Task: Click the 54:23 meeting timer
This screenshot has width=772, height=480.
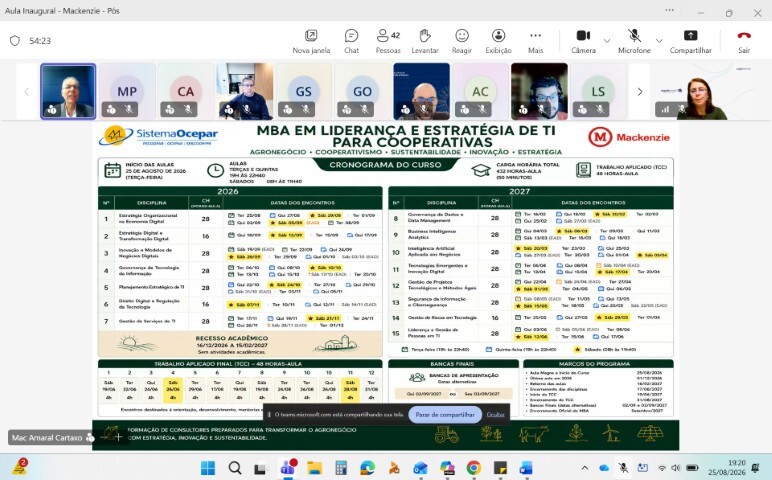Action: click(x=40, y=41)
